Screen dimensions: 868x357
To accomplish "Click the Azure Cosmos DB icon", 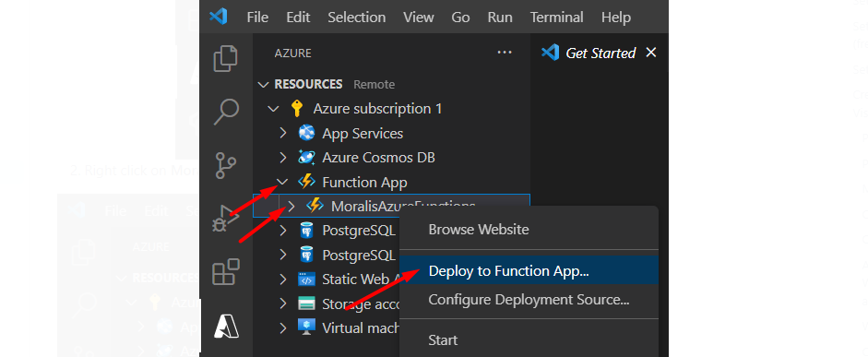I will (x=306, y=157).
